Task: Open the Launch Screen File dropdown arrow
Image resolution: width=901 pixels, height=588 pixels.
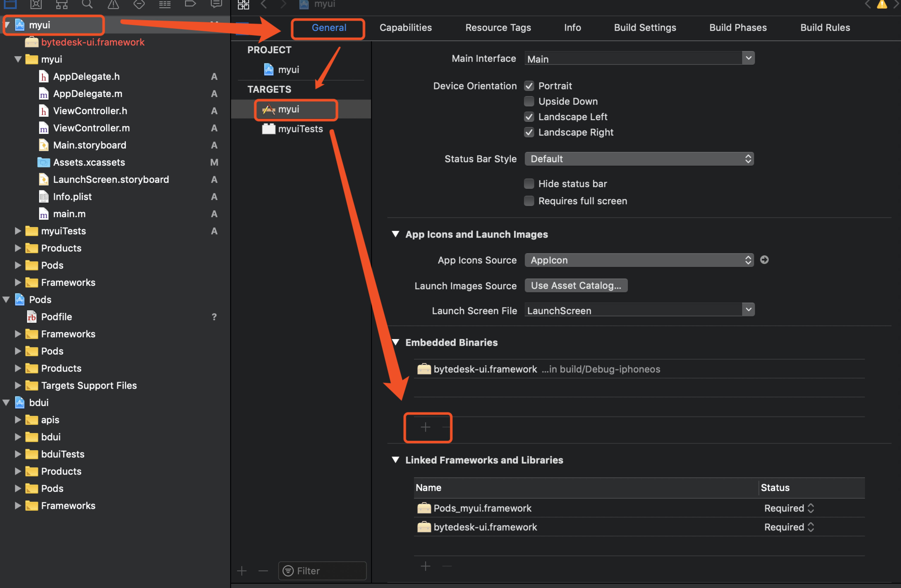Action: (x=748, y=310)
